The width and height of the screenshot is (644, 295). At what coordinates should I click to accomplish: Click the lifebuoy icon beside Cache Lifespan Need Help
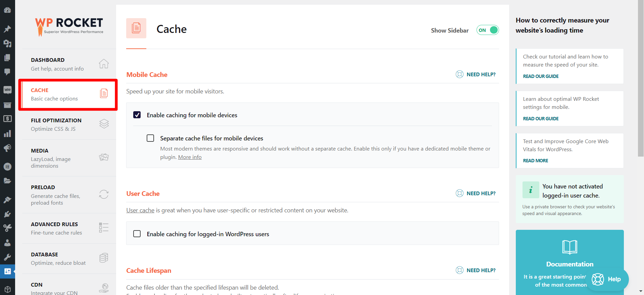(459, 270)
